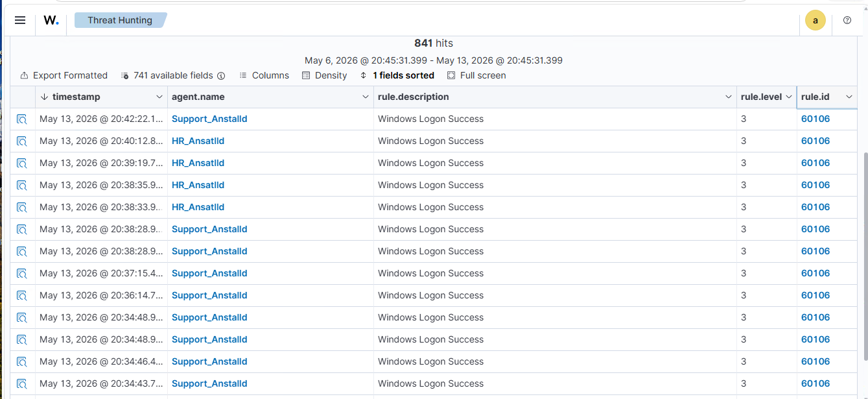Image resolution: width=868 pixels, height=399 pixels.
Task: Expand rule.level column options chevron
Action: click(789, 97)
